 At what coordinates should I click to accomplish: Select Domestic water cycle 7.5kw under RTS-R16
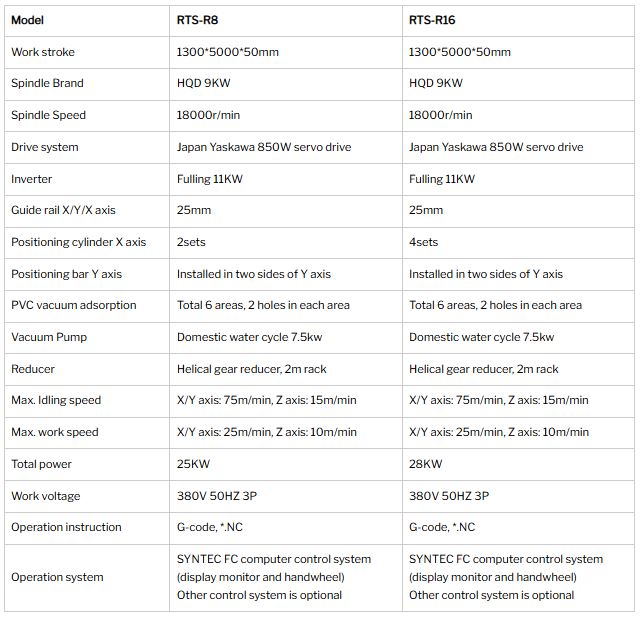[481, 337]
